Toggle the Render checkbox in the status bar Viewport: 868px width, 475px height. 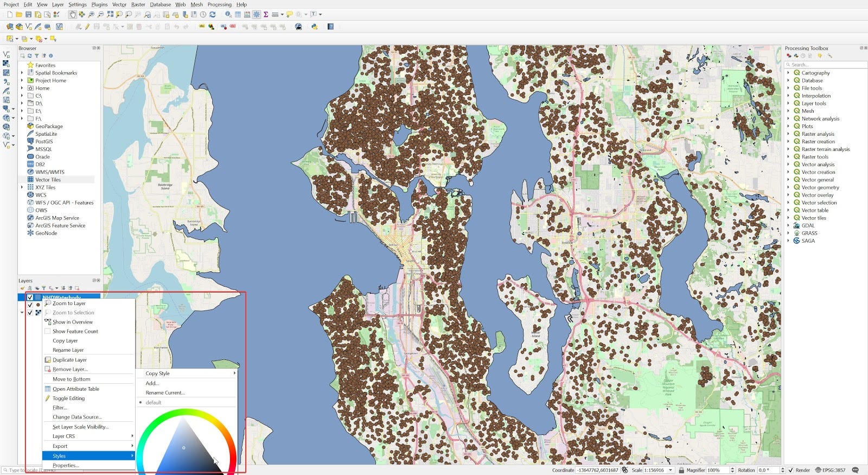point(791,470)
